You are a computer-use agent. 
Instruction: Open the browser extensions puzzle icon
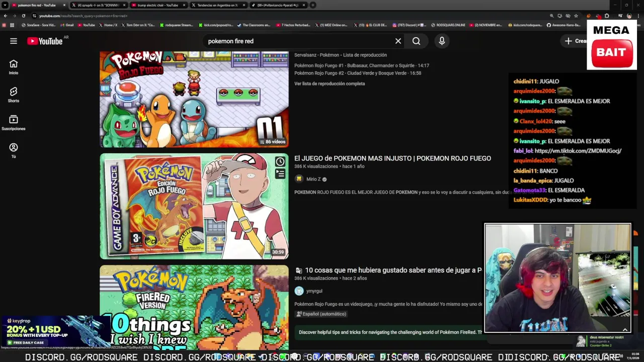point(607,16)
